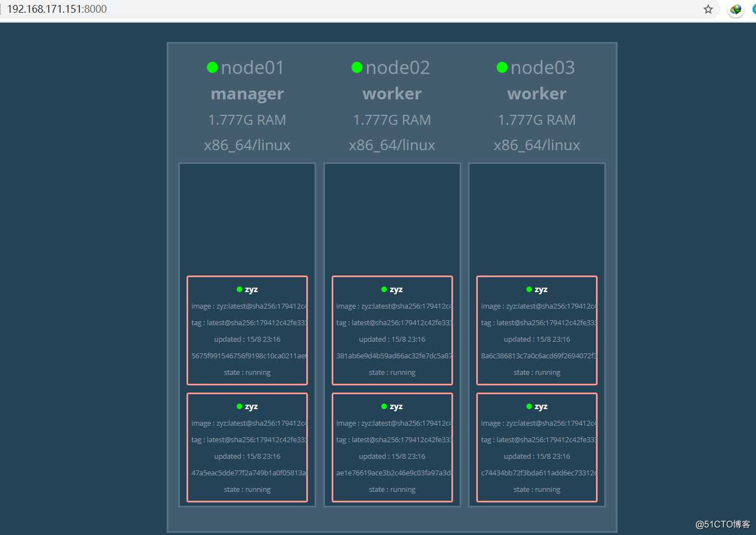Open the globe extension icon in the toolbar
Viewport: 756px width, 535px height.
(x=736, y=9)
